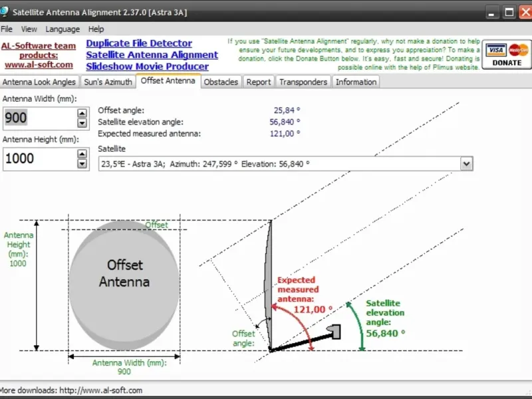Click the Offset angle value 25,84
532x399 pixels.
coord(287,110)
